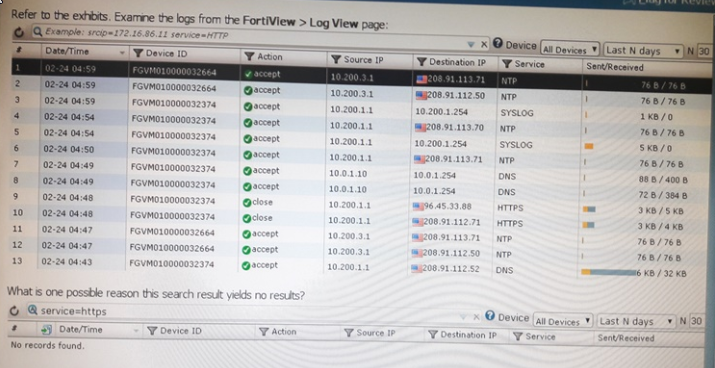Filter top table by Destination IP column
This screenshot has height=368, width=715.
[x=422, y=62]
